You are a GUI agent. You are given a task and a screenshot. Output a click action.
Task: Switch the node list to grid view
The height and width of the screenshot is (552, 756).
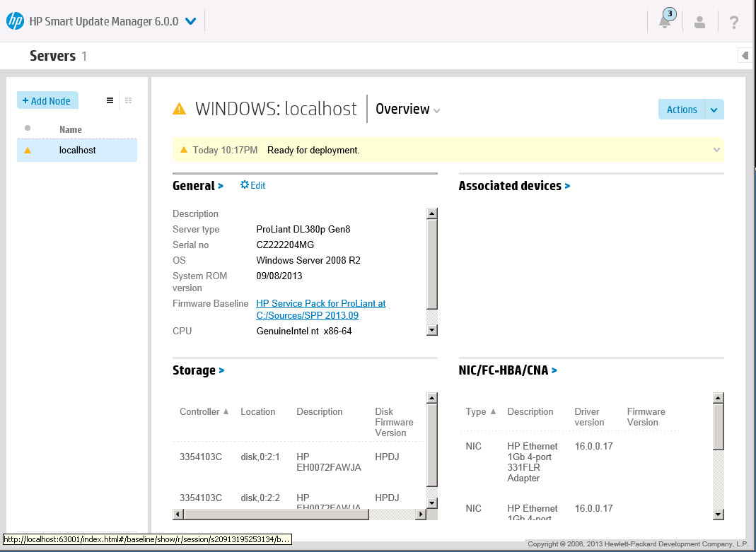pyautogui.click(x=128, y=100)
